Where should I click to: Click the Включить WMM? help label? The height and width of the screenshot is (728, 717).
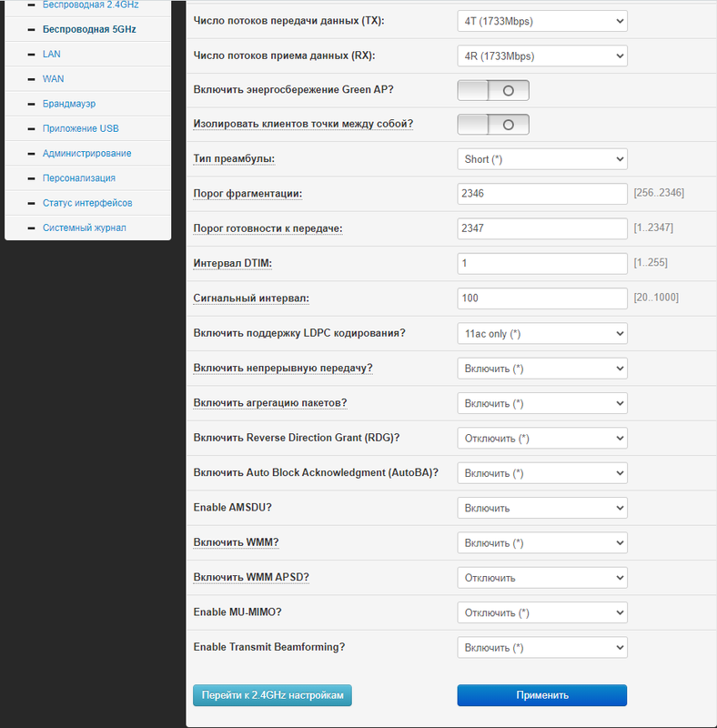[x=236, y=542]
